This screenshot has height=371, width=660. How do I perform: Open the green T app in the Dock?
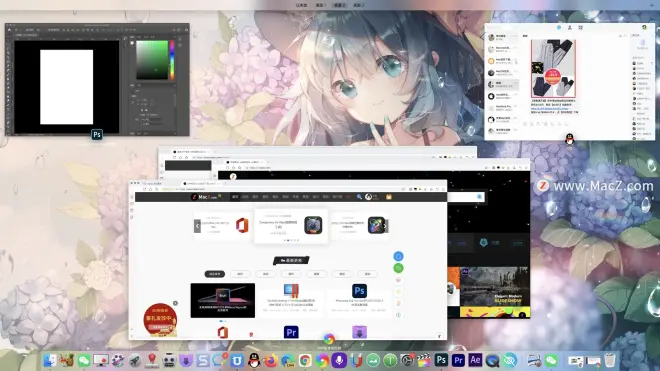(x=390, y=360)
